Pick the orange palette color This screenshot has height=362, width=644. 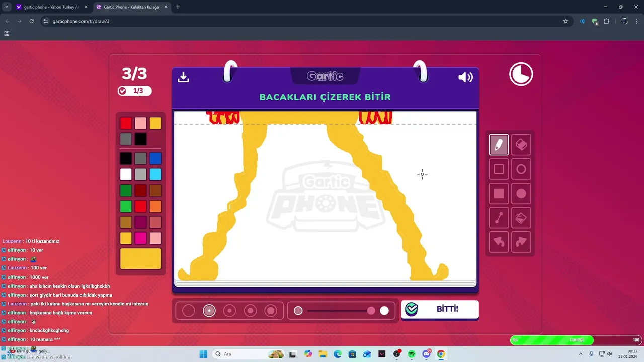(x=155, y=206)
